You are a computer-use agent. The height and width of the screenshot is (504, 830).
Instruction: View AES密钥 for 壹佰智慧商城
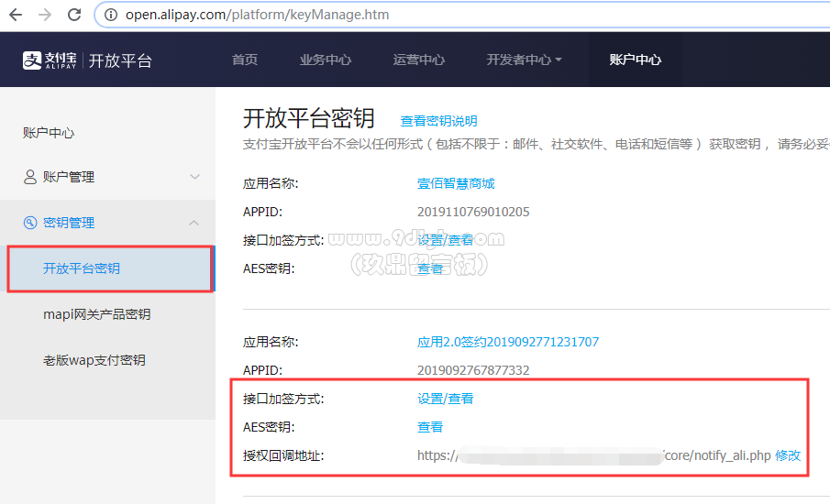coord(430,268)
